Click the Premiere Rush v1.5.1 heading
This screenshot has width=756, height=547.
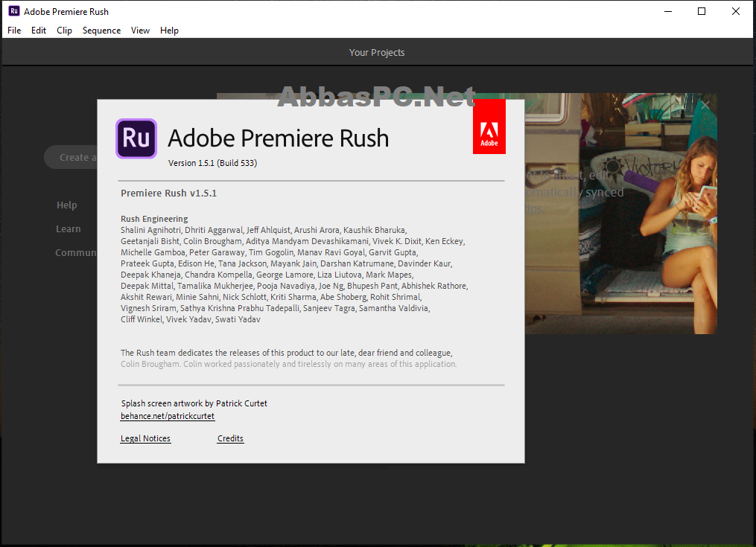[169, 193]
